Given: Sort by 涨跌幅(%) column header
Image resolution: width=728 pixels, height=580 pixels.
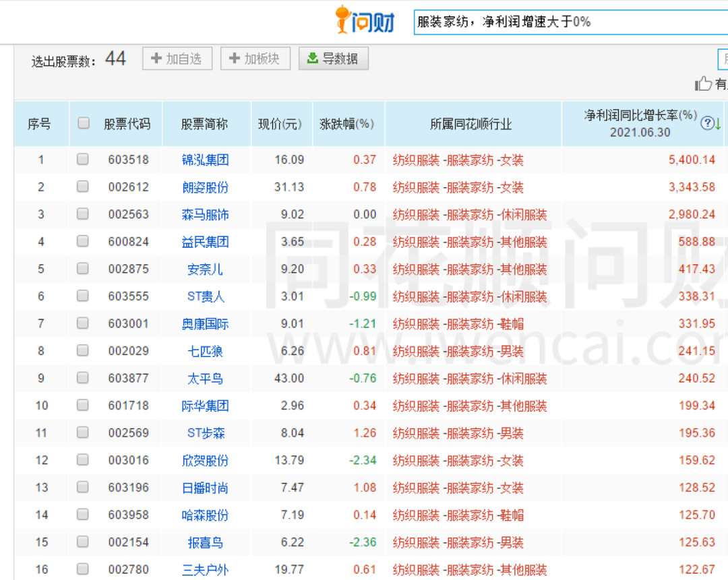Looking at the screenshot, I should click(x=347, y=124).
